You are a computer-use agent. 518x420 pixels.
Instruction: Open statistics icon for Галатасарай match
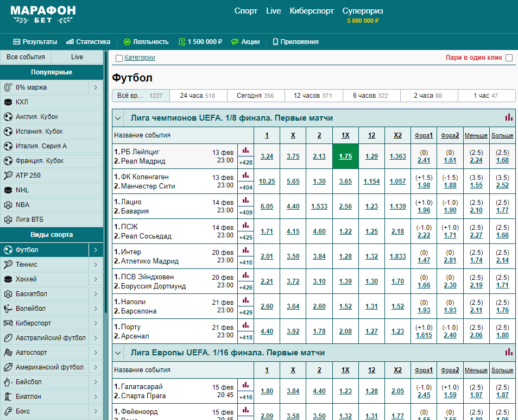(245, 385)
